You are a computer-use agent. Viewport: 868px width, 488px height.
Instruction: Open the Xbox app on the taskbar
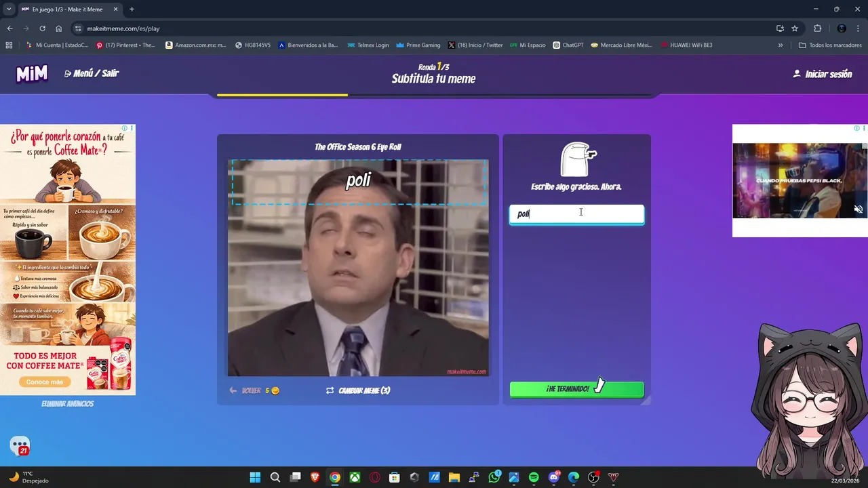(x=355, y=477)
